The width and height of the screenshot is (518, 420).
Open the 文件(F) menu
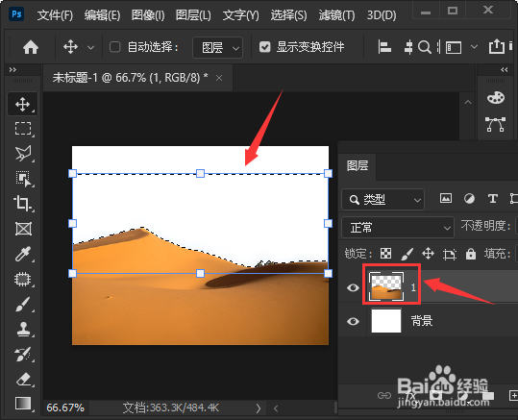coord(55,14)
